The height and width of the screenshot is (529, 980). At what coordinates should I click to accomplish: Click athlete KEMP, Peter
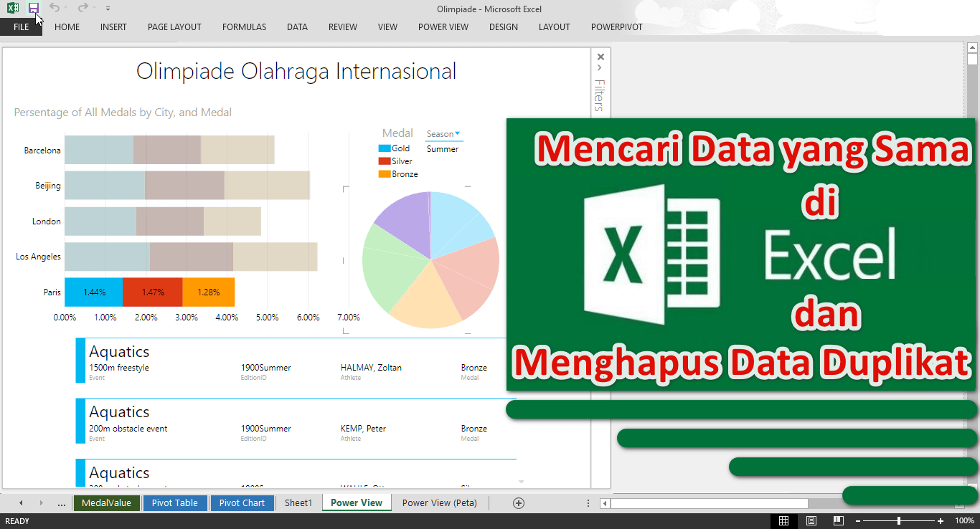tap(363, 429)
